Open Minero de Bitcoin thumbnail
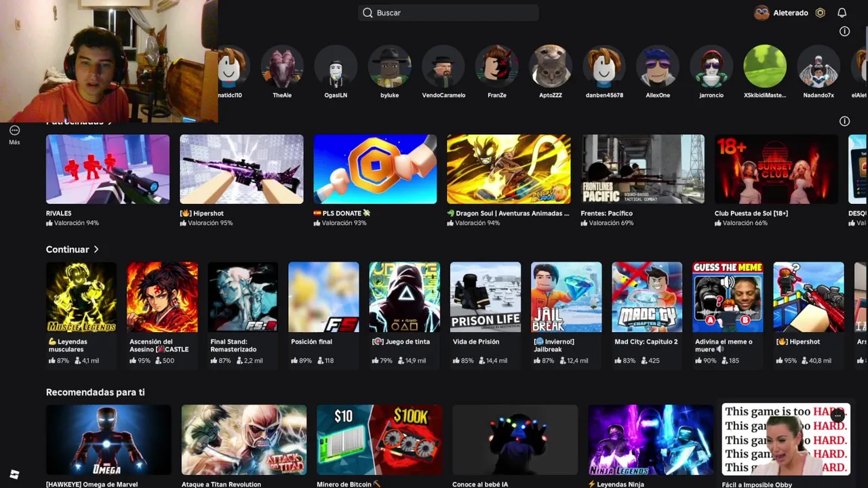The width and height of the screenshot is (868, 488). click(x=379, y=440)
